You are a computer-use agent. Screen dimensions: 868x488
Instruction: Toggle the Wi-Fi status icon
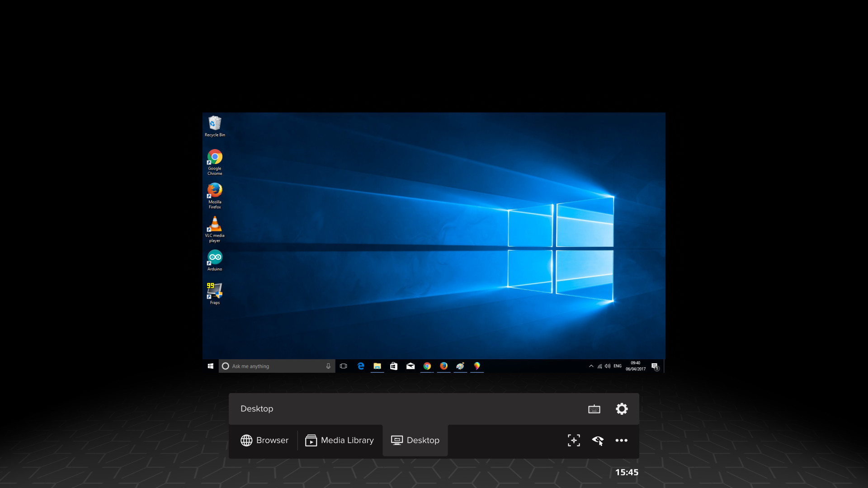(599, 366)
